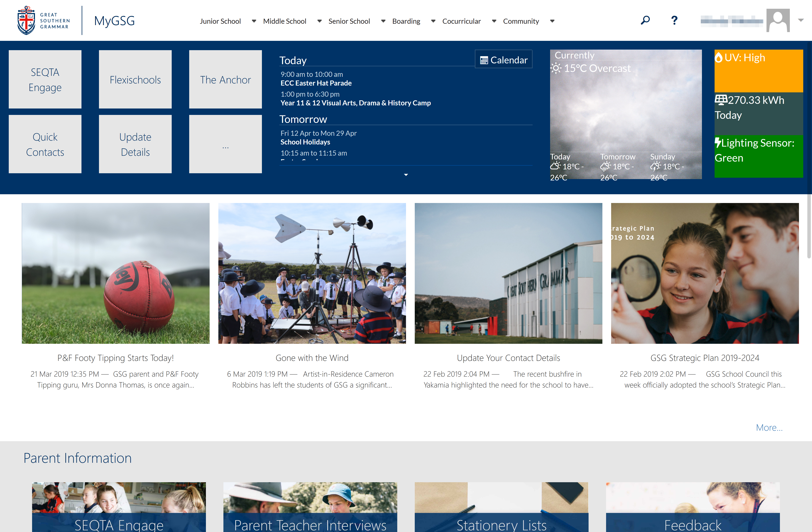Open the Year 11 & 12 Visual Arts Camp event

(x=355, y=103)
